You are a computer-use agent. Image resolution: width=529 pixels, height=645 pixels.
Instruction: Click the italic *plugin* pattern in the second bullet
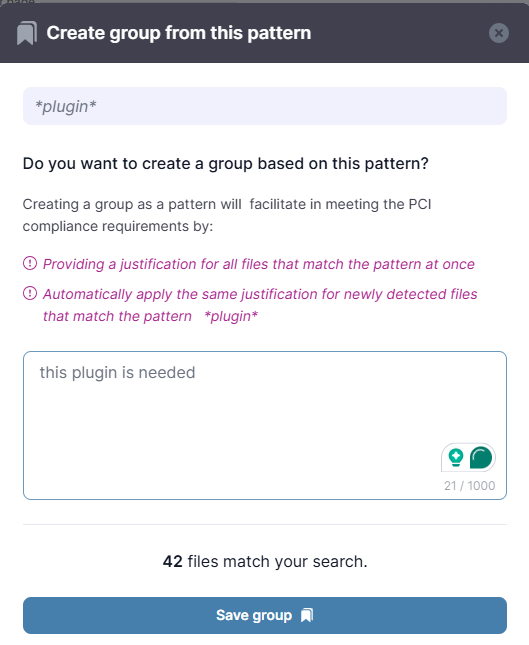231,316
